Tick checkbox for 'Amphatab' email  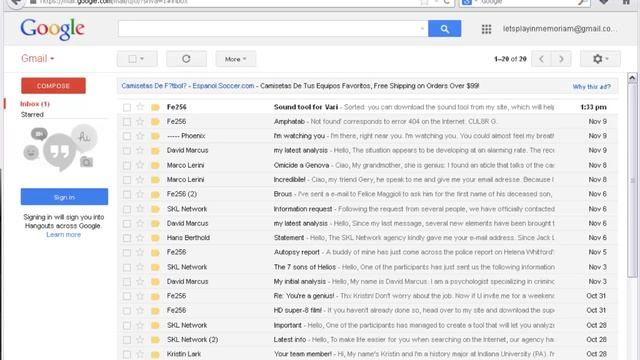tap(127, 122)
